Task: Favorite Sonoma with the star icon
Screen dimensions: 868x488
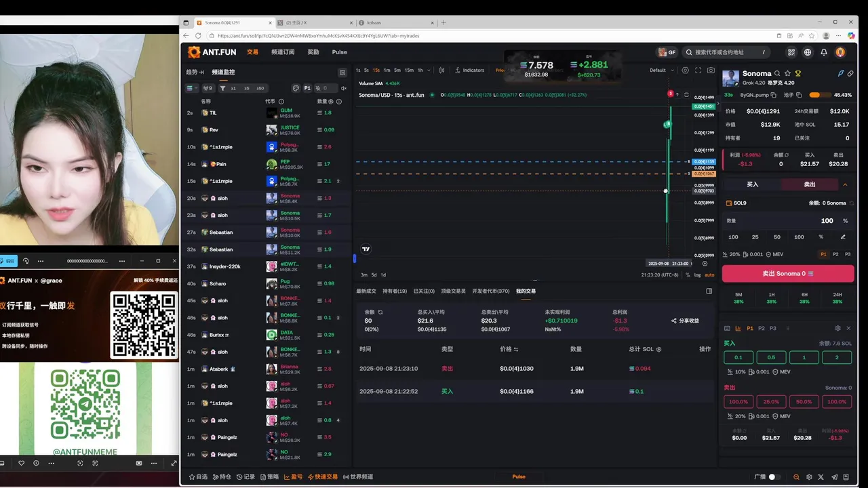Action: click(x=787, y=73)
